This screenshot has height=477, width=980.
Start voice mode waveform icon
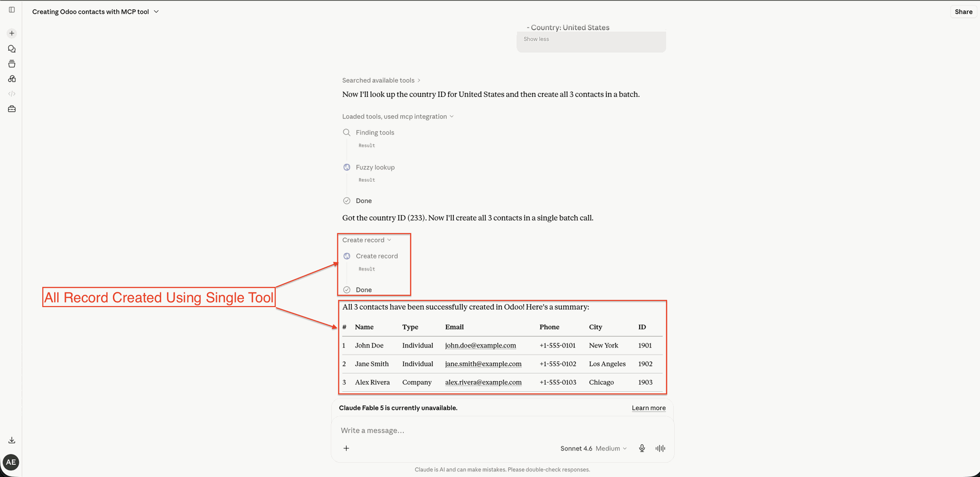(660, 448)
